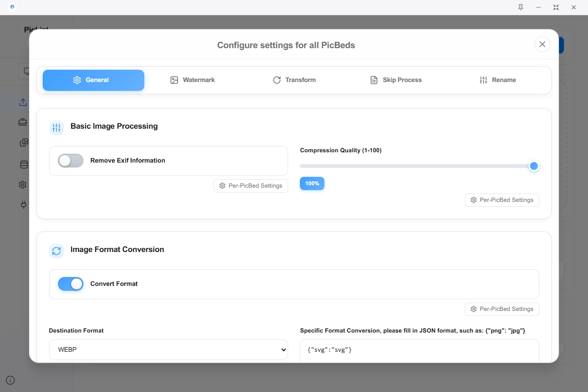Open Per-PicBed Settings under Compression Quality
This screenshot has width=588, height=392.
502,200
